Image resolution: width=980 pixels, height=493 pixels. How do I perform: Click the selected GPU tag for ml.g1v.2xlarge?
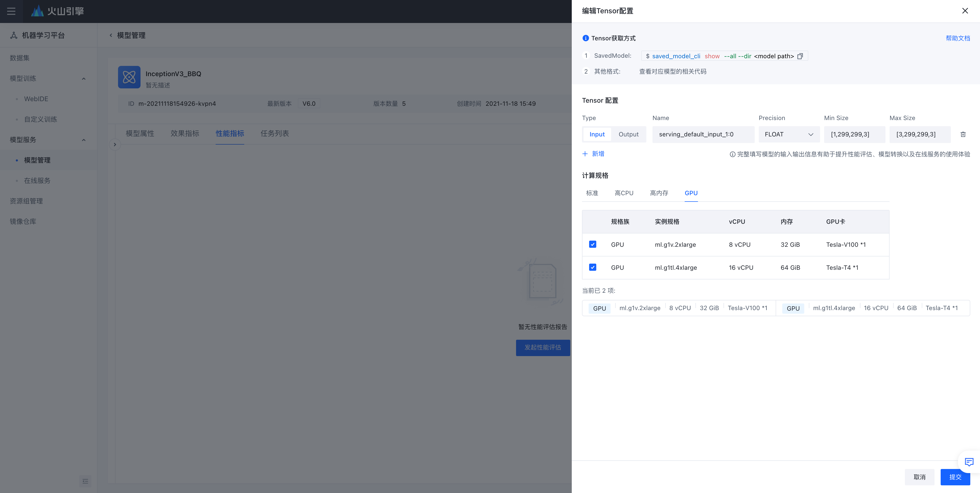599,308
